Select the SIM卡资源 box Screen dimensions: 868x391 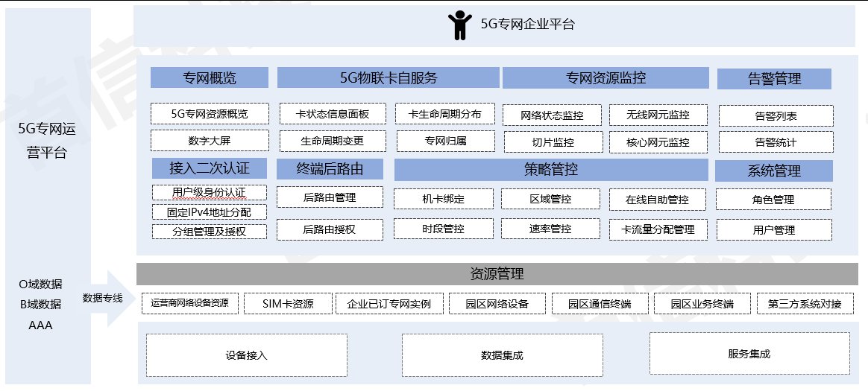(x=288, y=303)
